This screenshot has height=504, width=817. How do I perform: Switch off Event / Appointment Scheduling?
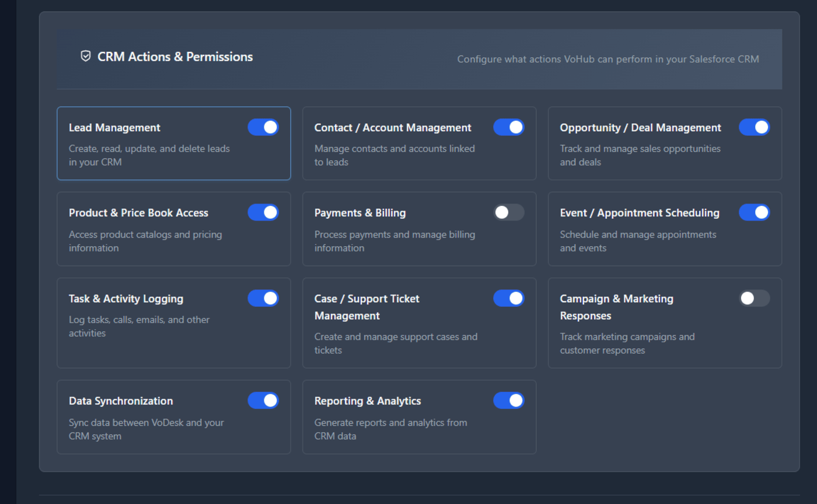coord(754,212)
